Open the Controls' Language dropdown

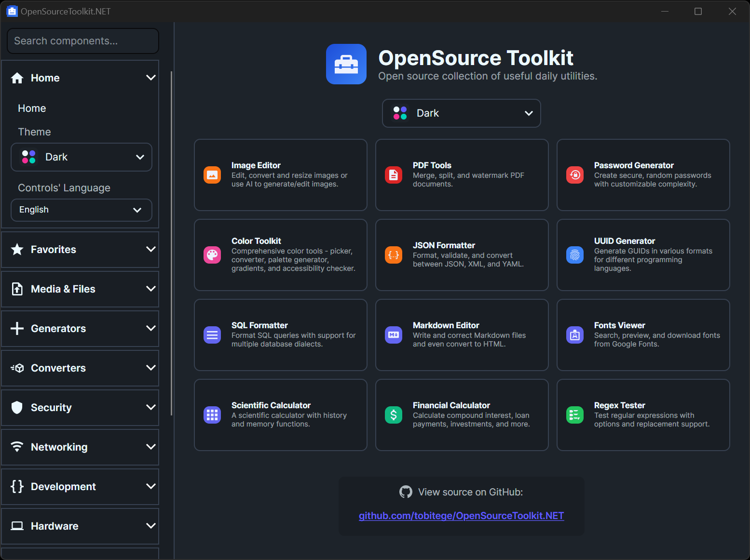point(81,210)
